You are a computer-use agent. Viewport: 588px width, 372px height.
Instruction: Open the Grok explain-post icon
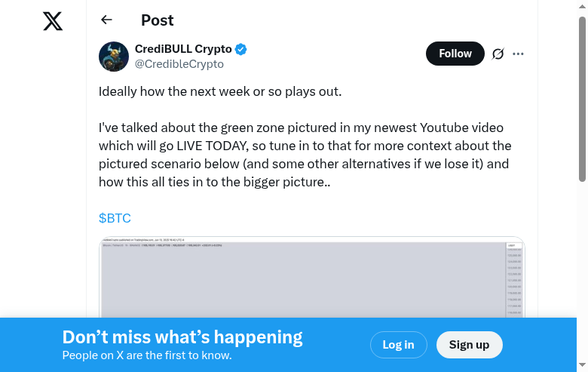tap(498, 54)
